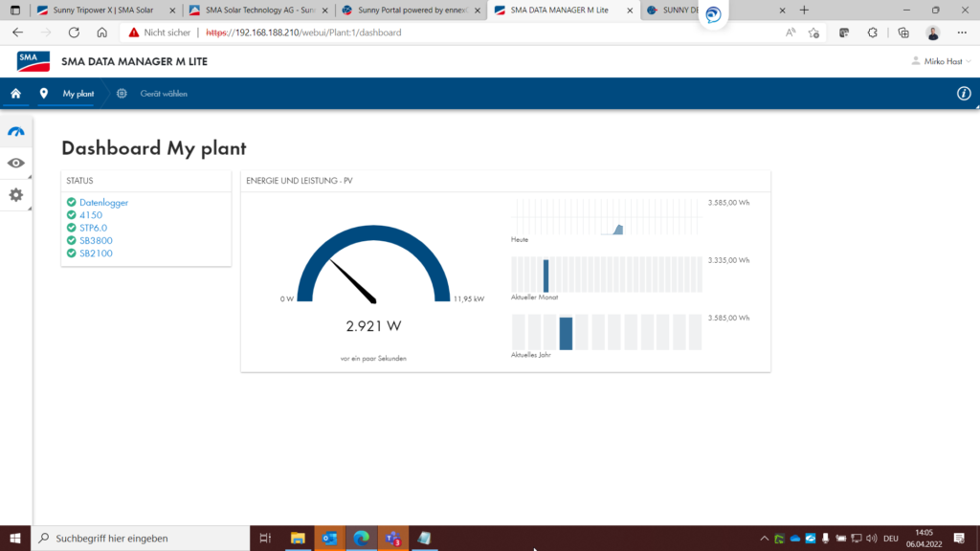Open the SB3800 device link
Image resolution: width=980 pixels, height=551 pixels.
coord(95,241)
